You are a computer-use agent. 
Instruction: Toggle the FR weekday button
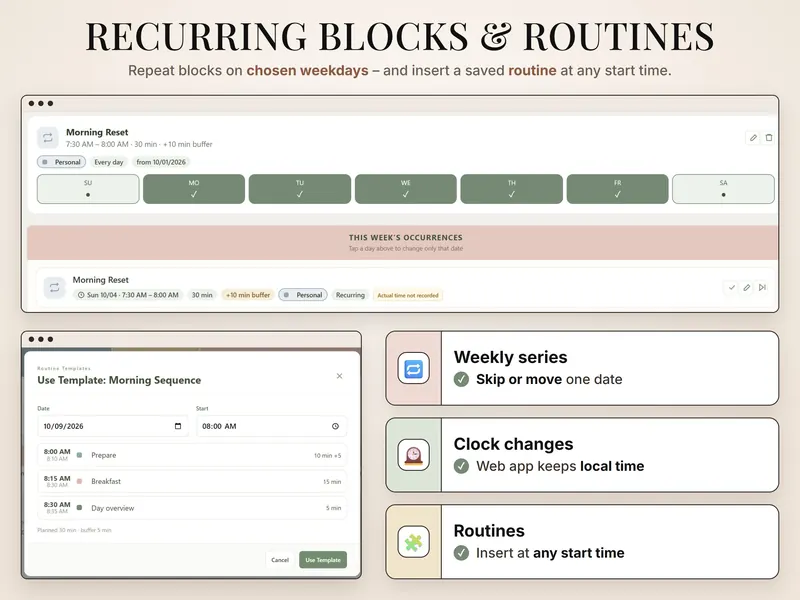(x=617, y=189)
